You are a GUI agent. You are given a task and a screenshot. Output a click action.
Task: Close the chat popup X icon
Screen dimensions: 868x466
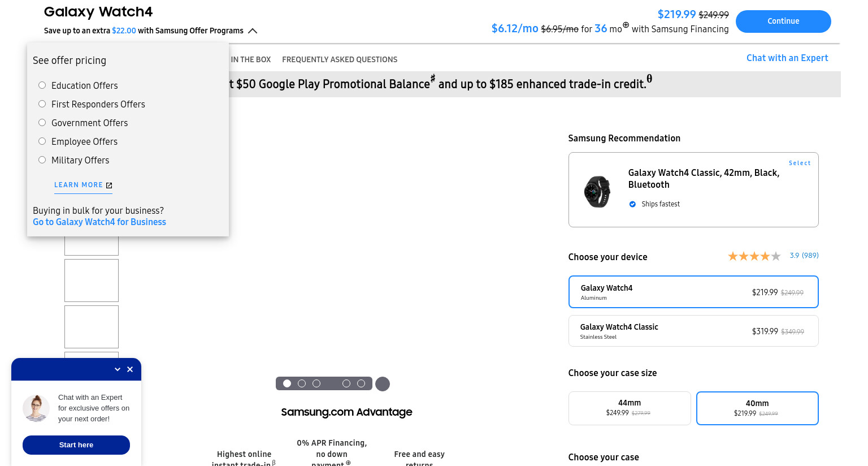tap(130, 369)
